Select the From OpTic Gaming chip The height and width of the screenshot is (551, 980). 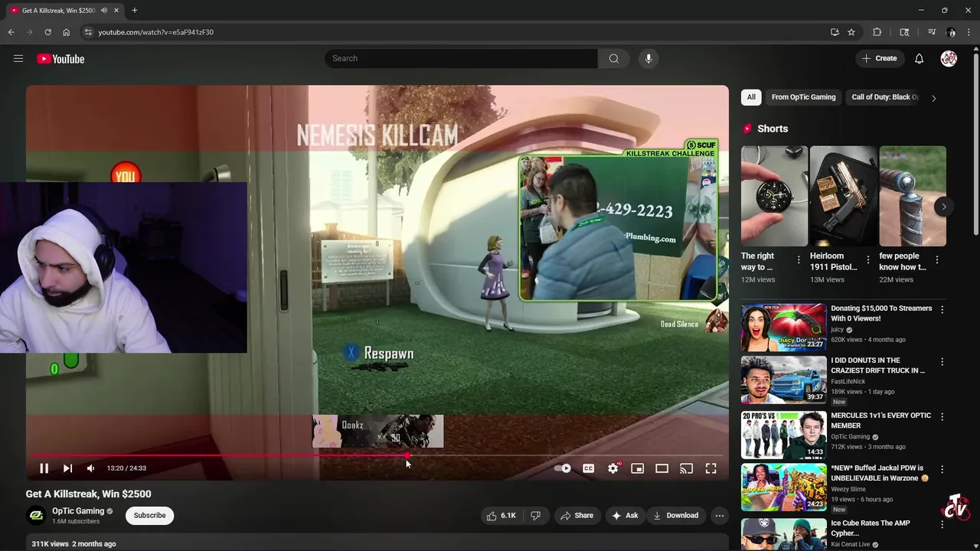tap(803, 97)
